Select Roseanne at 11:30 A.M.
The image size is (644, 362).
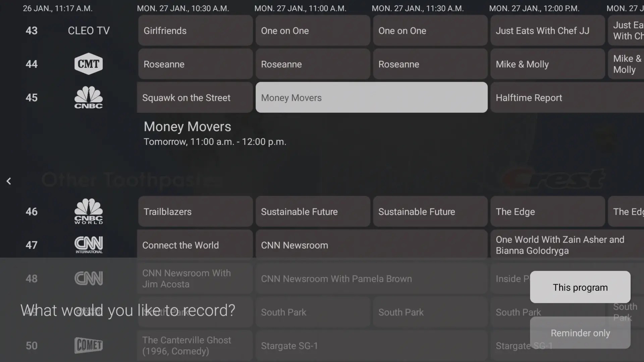(430, 64)
